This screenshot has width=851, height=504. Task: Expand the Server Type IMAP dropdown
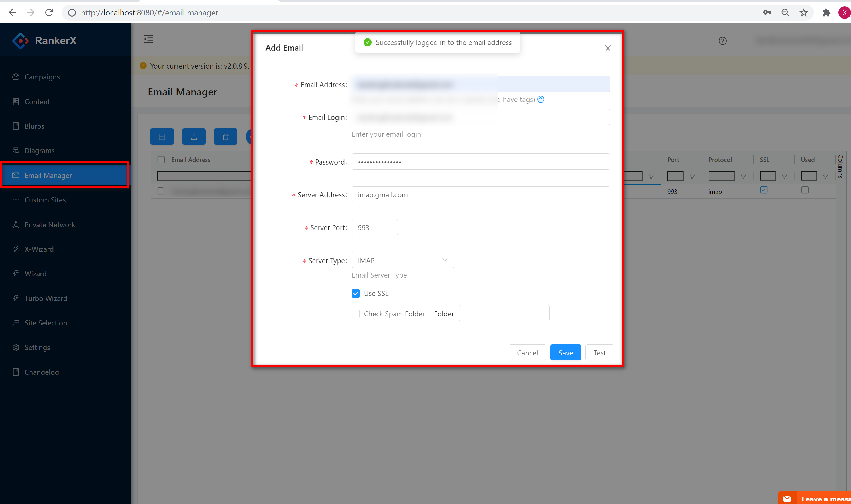click(402, 261)
